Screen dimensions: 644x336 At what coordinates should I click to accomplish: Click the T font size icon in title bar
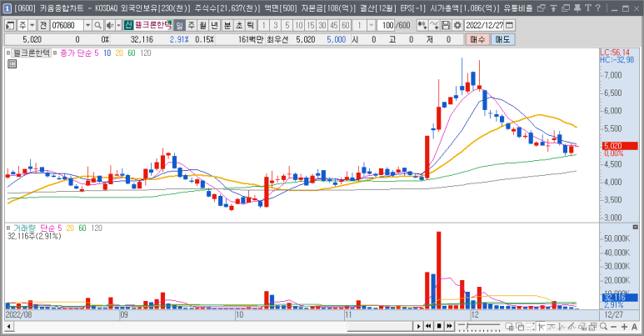pyautogui.click(x=587, y=8)
